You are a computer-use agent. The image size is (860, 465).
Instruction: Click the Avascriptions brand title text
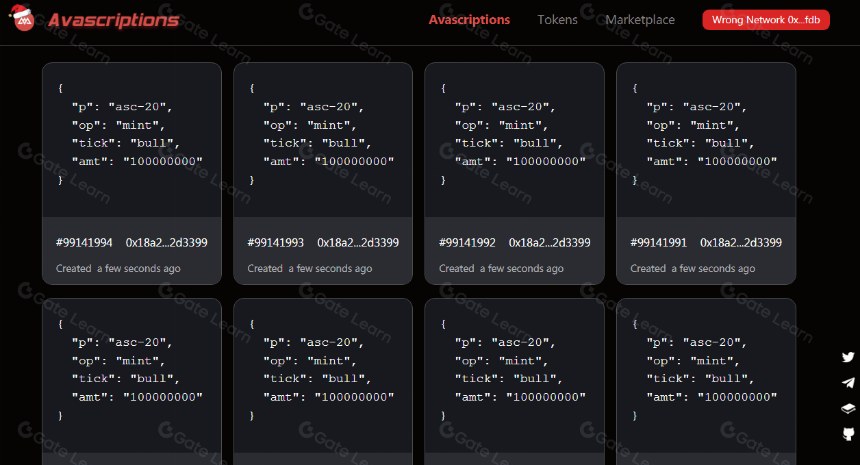[114, 20]
